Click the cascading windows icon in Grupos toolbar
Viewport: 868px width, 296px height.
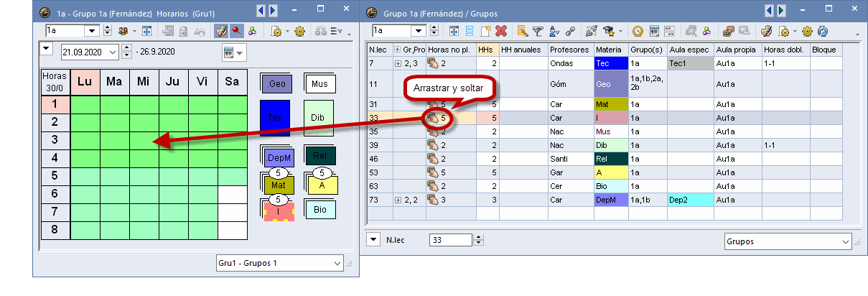pos(727,31)
